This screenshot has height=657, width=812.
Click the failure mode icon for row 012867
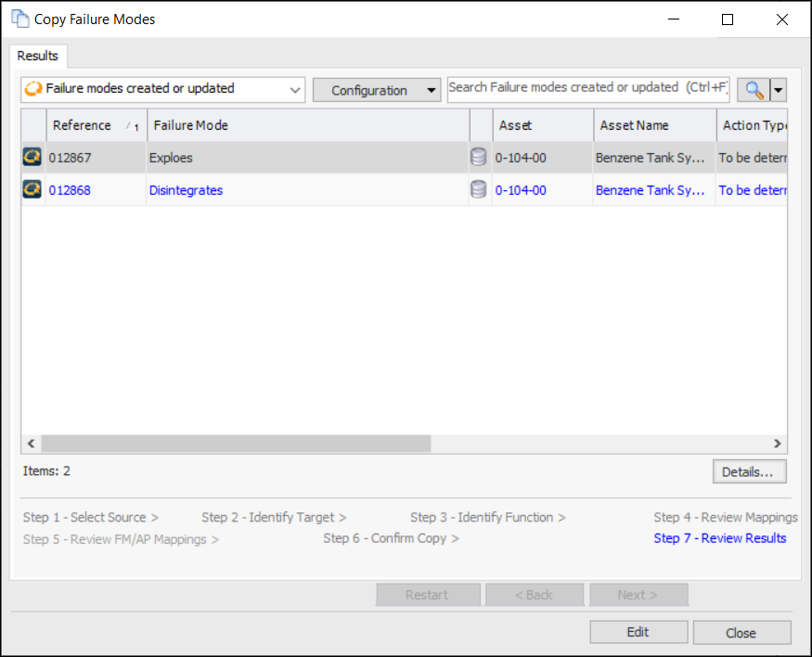click(32, 158)
